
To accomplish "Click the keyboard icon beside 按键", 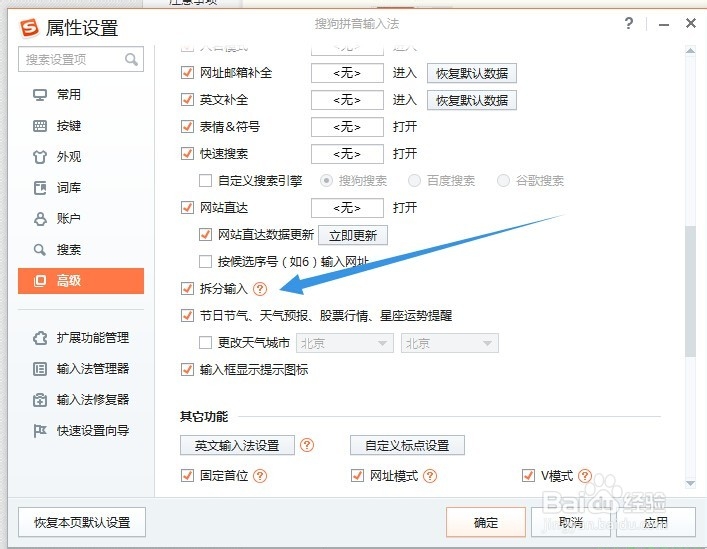I will [40, 126].
